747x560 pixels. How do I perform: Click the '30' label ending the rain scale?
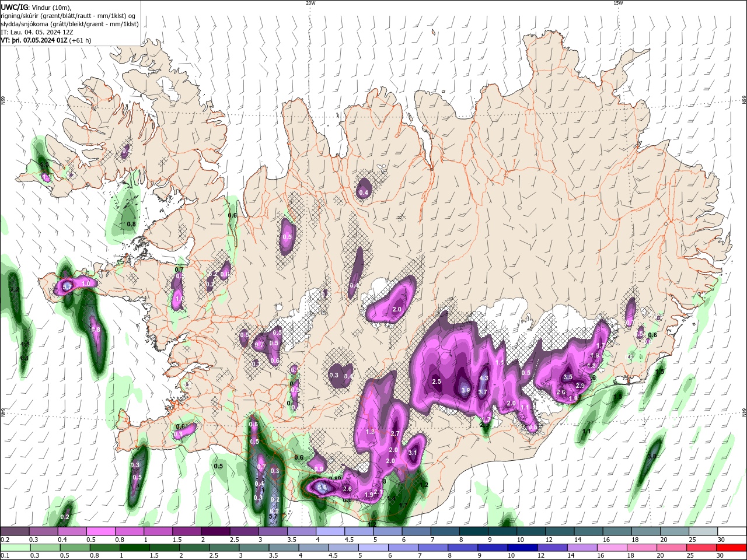[721, 556]
